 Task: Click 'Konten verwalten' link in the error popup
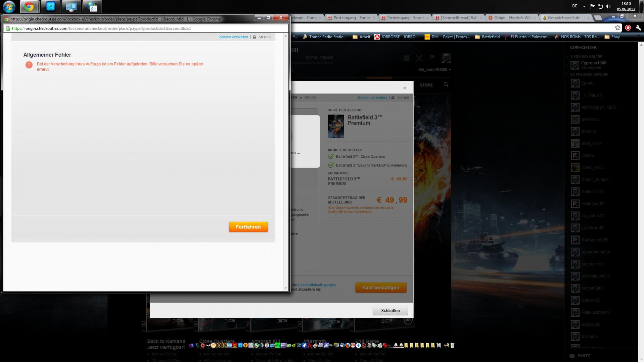(234, 37)
